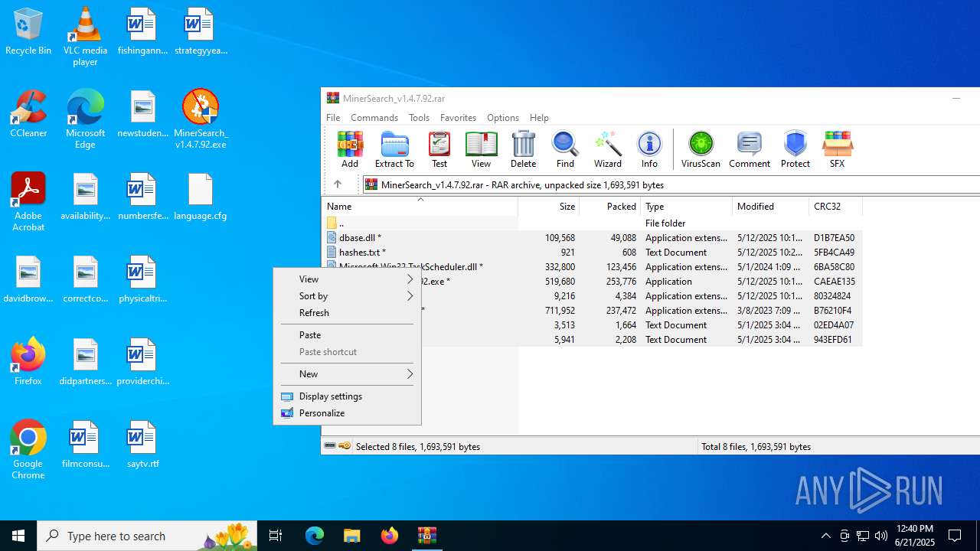
Task: Choose Personalize from context menu
Action: [347, 413]
